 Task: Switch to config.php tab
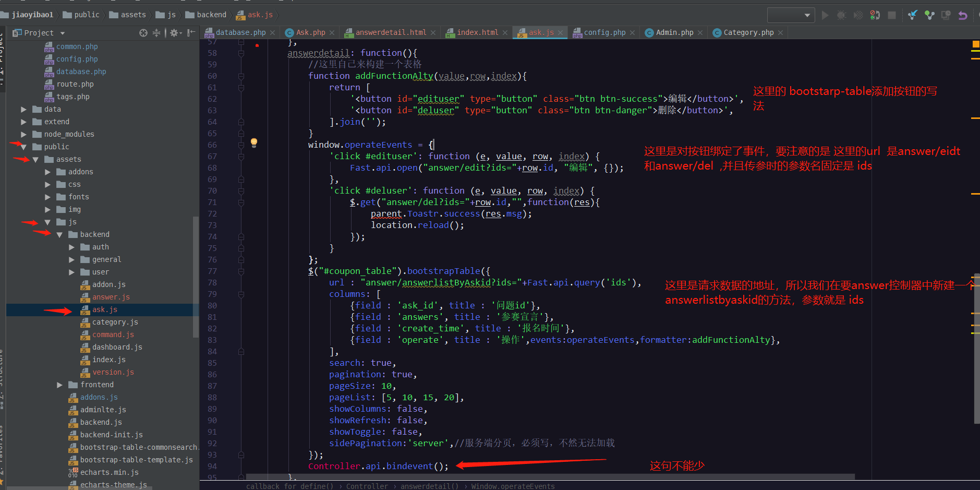pos(604,32)
